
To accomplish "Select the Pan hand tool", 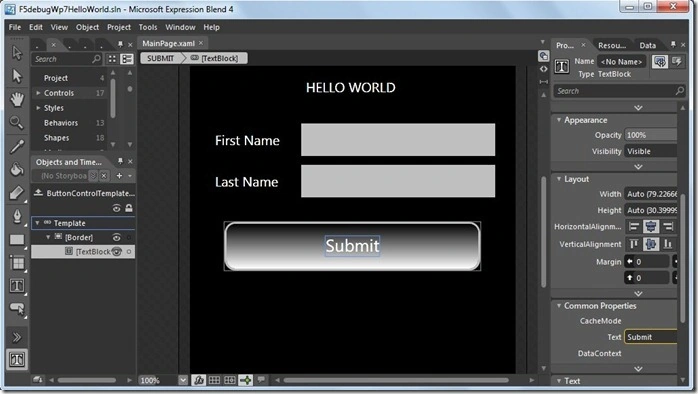I will 17,99.
